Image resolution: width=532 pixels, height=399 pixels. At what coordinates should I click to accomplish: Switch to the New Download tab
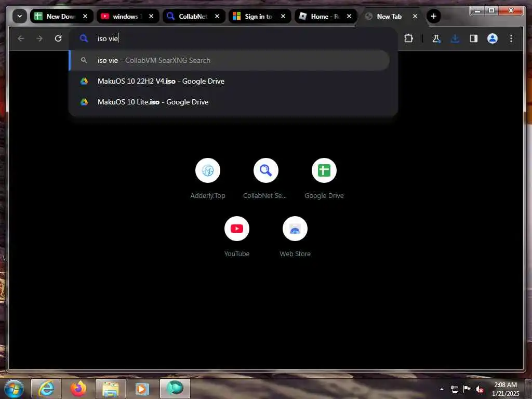pos(61,16)
